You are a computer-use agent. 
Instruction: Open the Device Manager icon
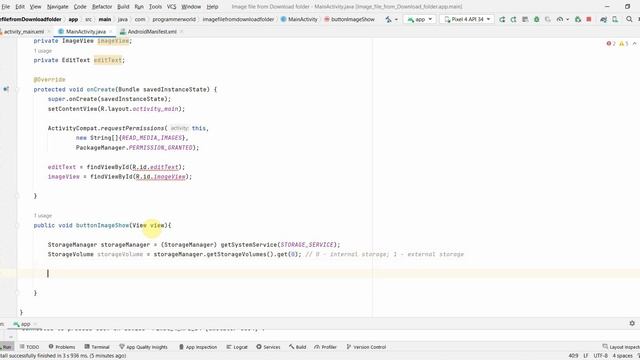point(615,19)
